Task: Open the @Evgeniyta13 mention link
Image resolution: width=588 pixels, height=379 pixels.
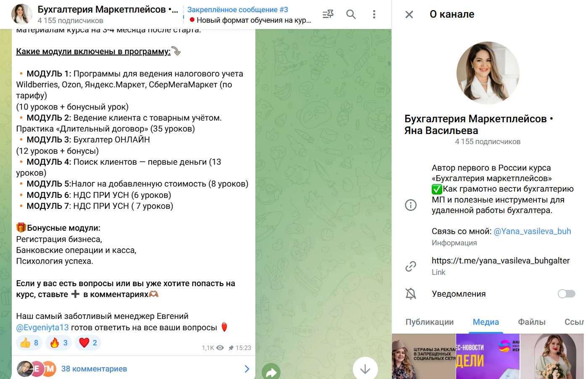Action: [42, 327]
